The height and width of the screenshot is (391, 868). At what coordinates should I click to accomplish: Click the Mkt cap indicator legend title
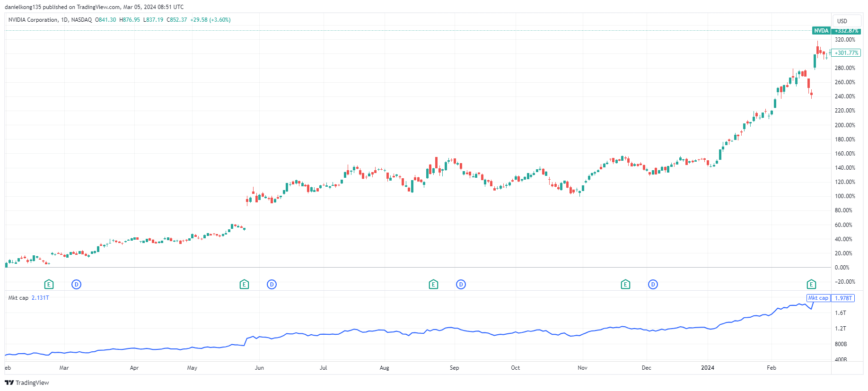pos(18,298)
